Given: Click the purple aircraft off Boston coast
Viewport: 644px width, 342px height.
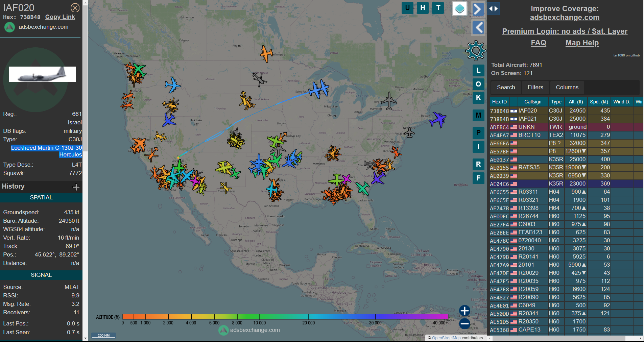Looking at the screenshot, I should click(x=438, y=119).
